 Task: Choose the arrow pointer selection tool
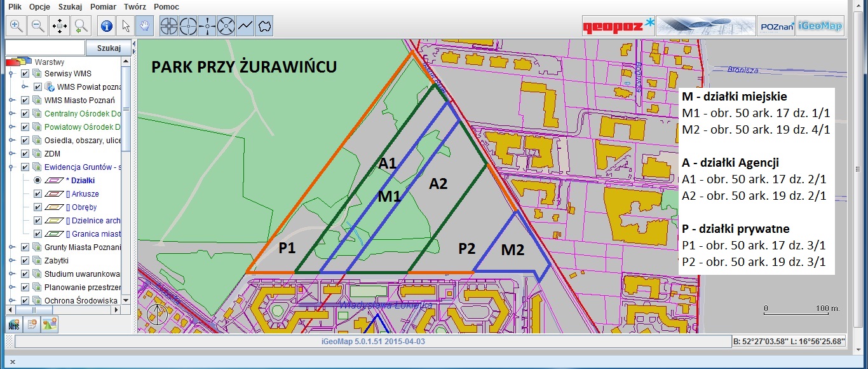[x=126, y=26]
